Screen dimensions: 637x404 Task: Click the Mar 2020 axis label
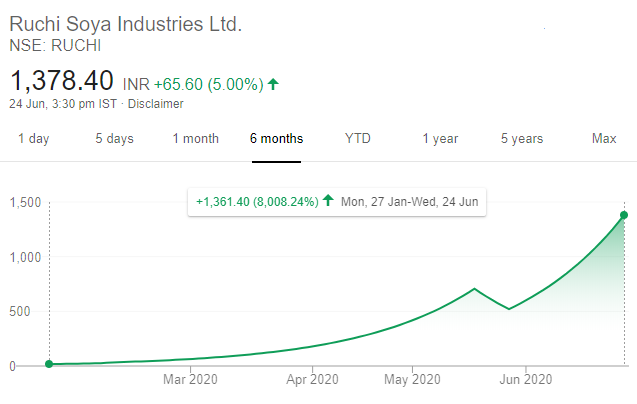tap(190, 380)
